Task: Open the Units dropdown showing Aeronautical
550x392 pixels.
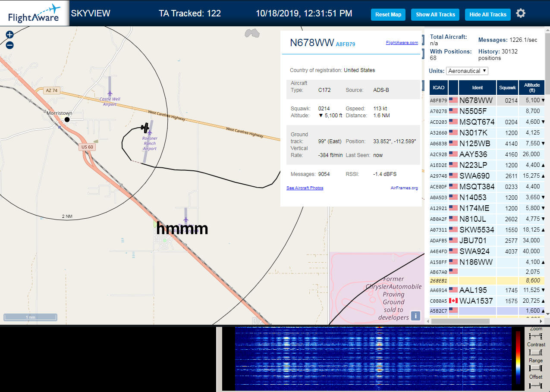Action: (x=467, y=71)
